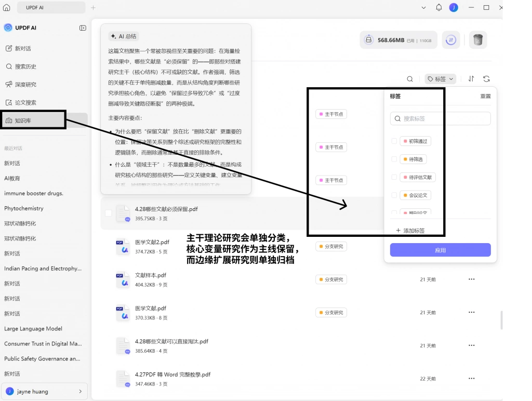Click 分支研究 tag on 文献样本.pdf row
The image size is (532, 401).
click(x=331, y=279)
